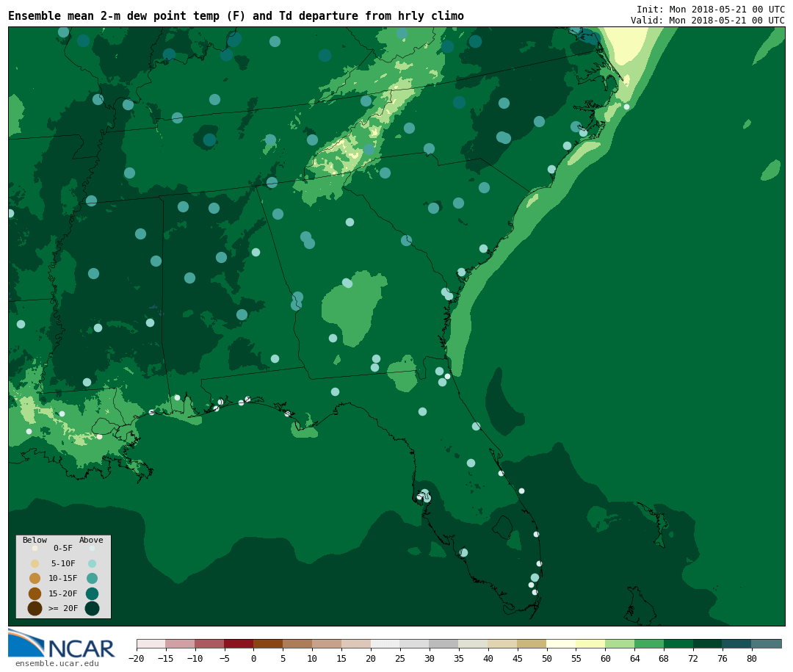Screen dimensions: 793x672
Task: Click the '0' colorbar tick label
Action: 253,658
